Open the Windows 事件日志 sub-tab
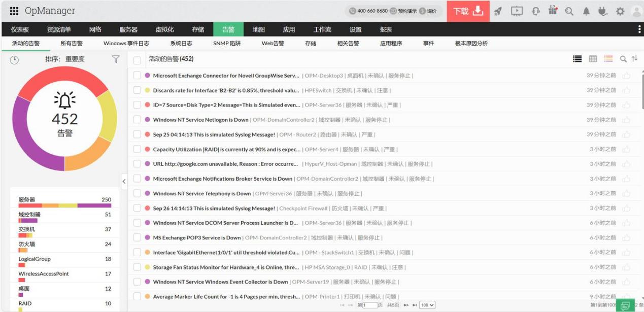644x312 pixels. point(126,44)
